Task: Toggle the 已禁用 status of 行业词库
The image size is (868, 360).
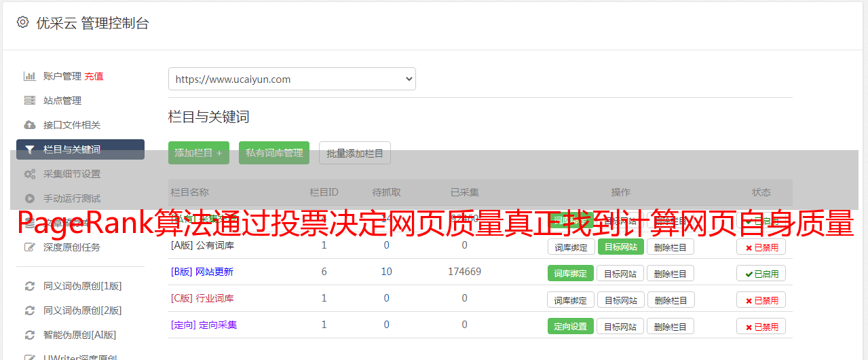Action: (x=761, y=300)
